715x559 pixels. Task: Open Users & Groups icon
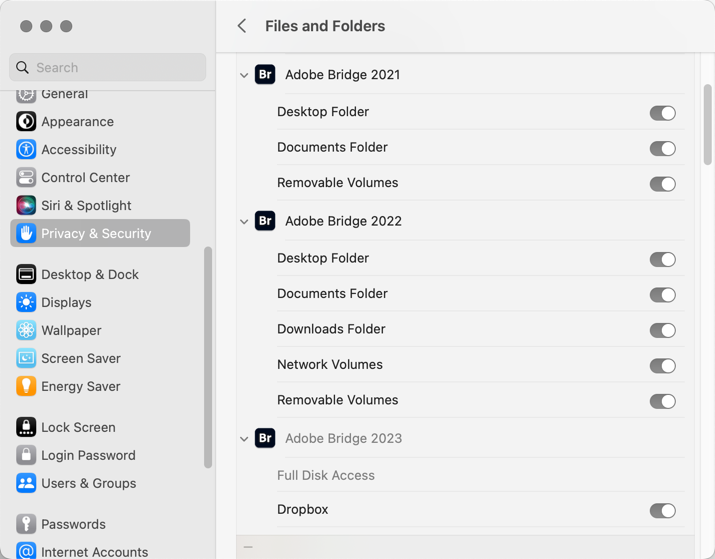click(x=26, y=483)
